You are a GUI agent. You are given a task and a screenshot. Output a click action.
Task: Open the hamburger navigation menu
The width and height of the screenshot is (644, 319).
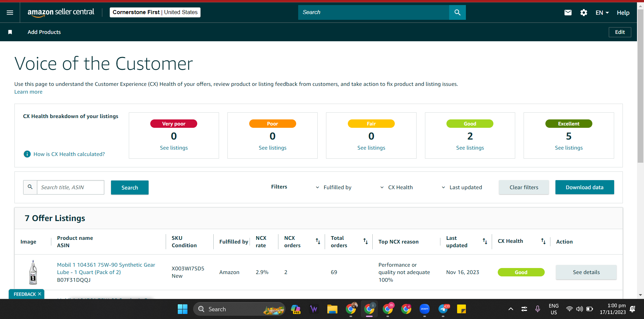pyautogui.click(x=10, y=12)
